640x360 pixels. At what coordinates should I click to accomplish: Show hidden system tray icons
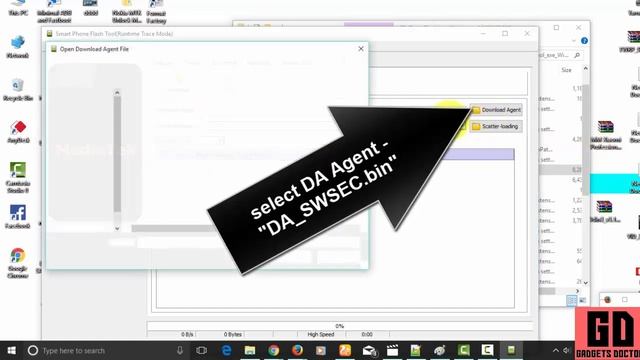click(556, 351)
